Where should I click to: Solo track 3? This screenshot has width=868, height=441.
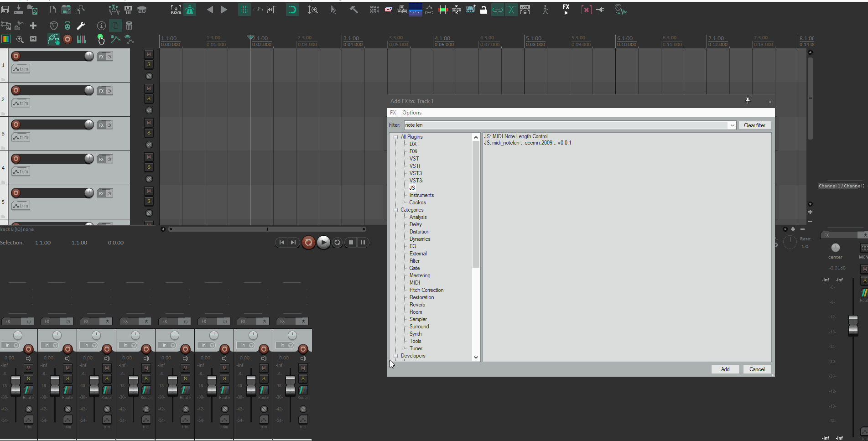pyautogui.click(x=149, y=133)
